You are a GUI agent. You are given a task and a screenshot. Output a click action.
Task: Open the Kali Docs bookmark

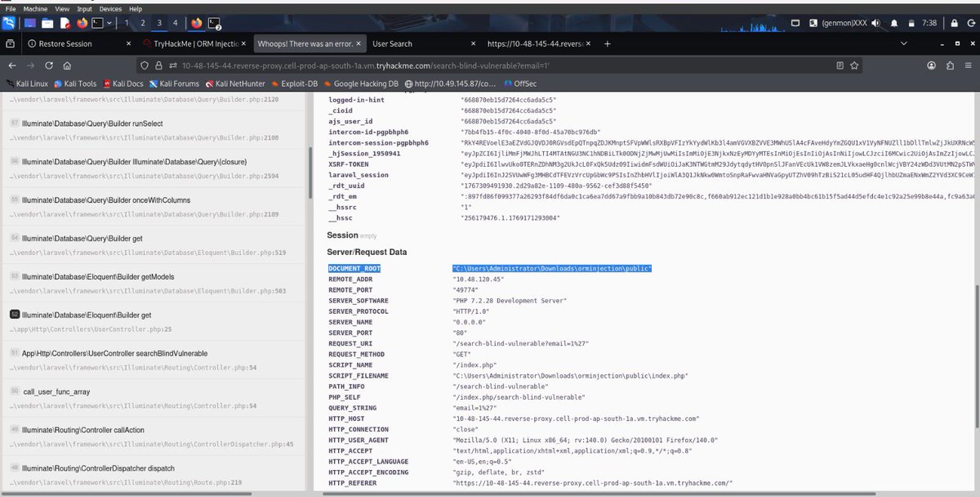click(123, 83)
